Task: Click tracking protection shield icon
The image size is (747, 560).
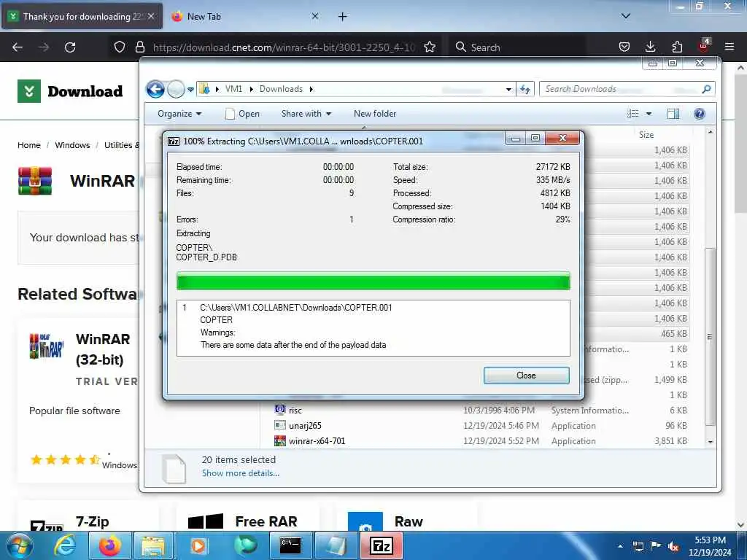Action: pos(120,47)
